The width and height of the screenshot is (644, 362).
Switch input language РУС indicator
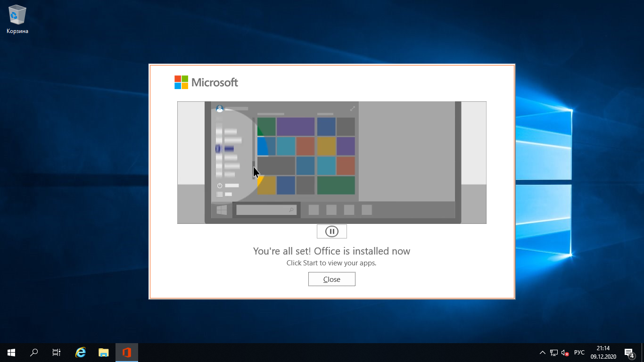579,352
